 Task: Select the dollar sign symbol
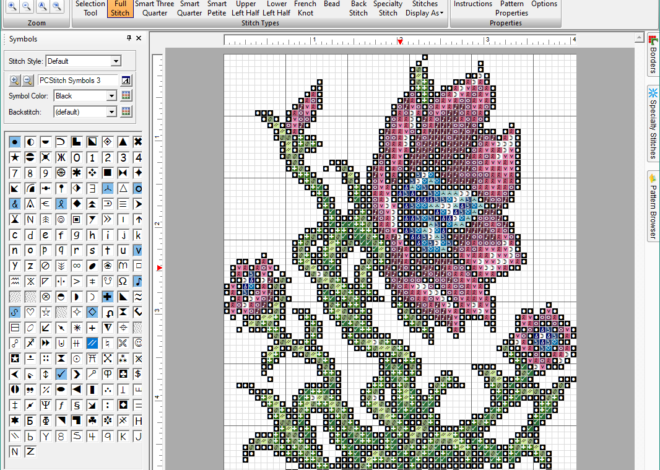138,374
